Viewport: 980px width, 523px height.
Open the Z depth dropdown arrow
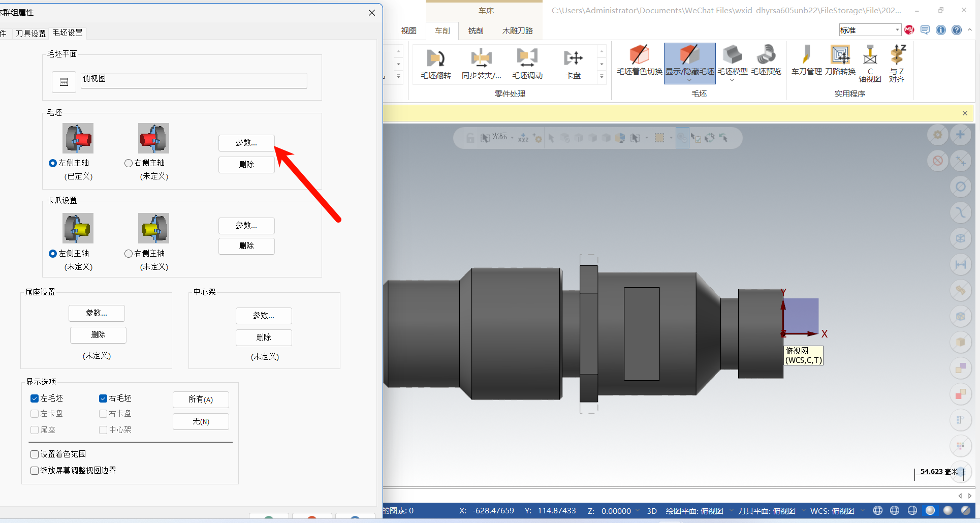(638, 511)
